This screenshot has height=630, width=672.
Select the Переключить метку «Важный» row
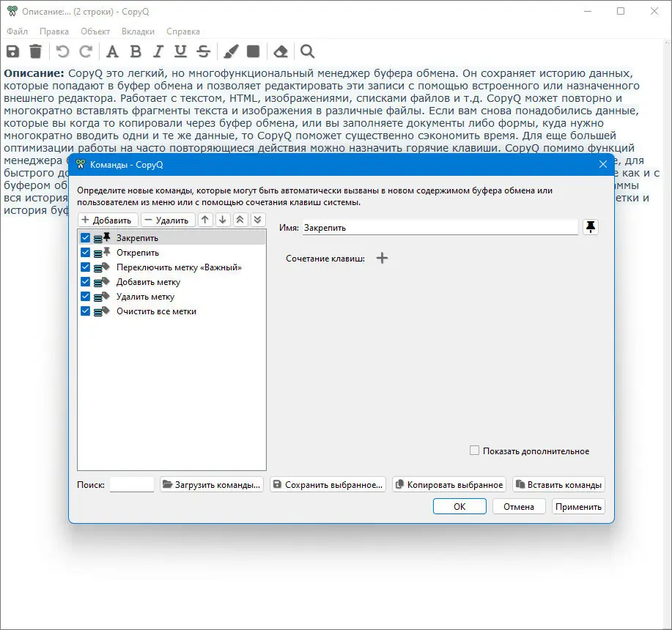(x=172, y=267)
